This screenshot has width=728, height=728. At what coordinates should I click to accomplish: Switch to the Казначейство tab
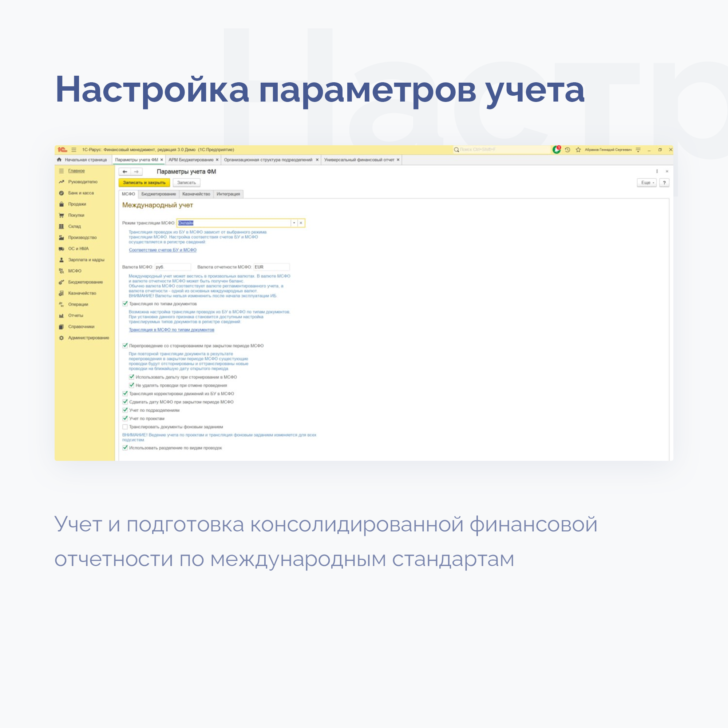point(196,194)
